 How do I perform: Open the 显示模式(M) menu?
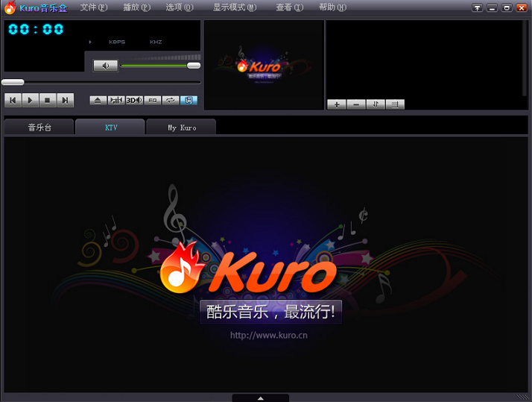(x=235, y=7)
